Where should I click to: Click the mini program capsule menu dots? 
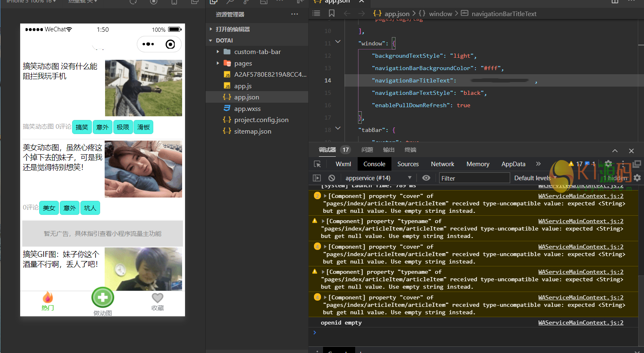click(x=148, y=44)
